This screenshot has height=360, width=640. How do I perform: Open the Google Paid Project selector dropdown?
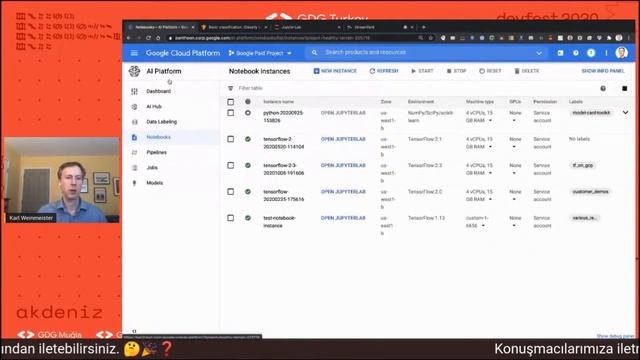coord(260,53)
